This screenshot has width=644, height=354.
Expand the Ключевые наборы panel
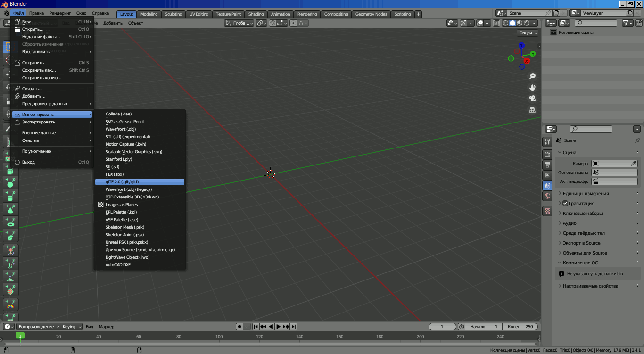click(x=583, y=213)
